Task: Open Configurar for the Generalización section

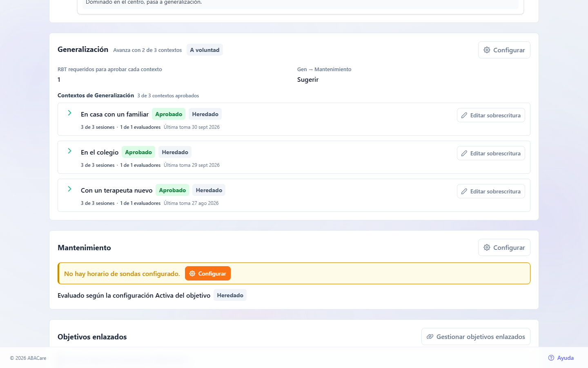Action: click(x=504, y=50)
